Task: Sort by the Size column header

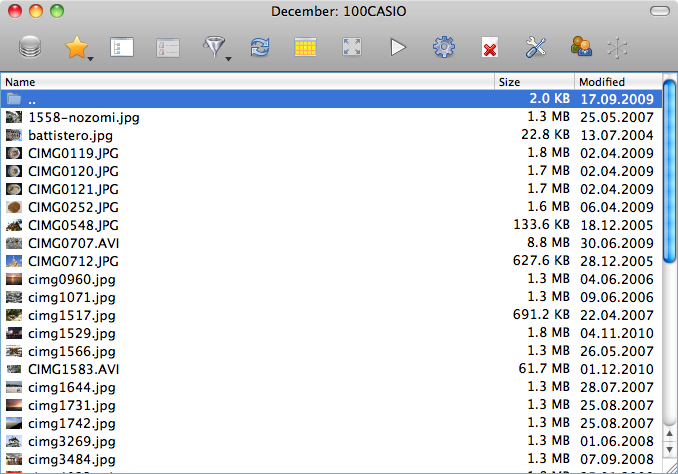Action: (x=534, y=81)
